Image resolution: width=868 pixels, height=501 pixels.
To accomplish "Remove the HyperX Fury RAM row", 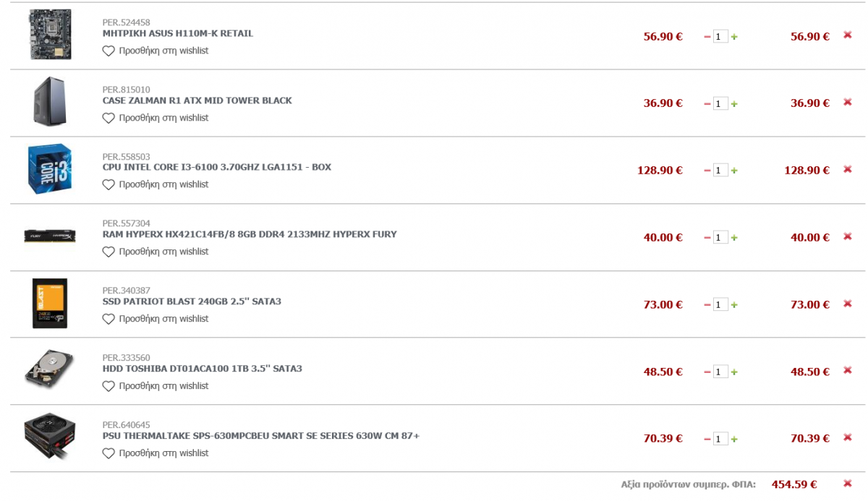I will pyautogui.click(x=848, y=236).
